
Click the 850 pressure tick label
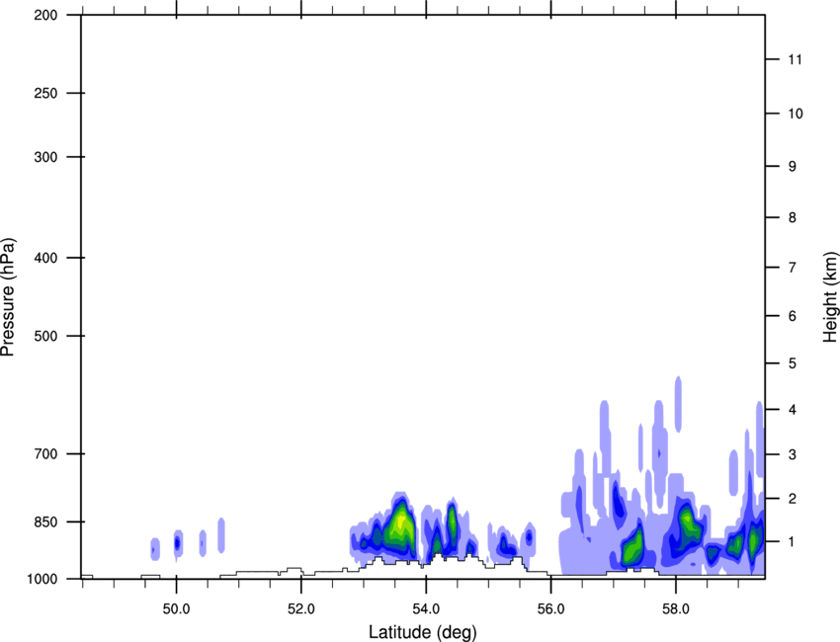click(45, 522)
